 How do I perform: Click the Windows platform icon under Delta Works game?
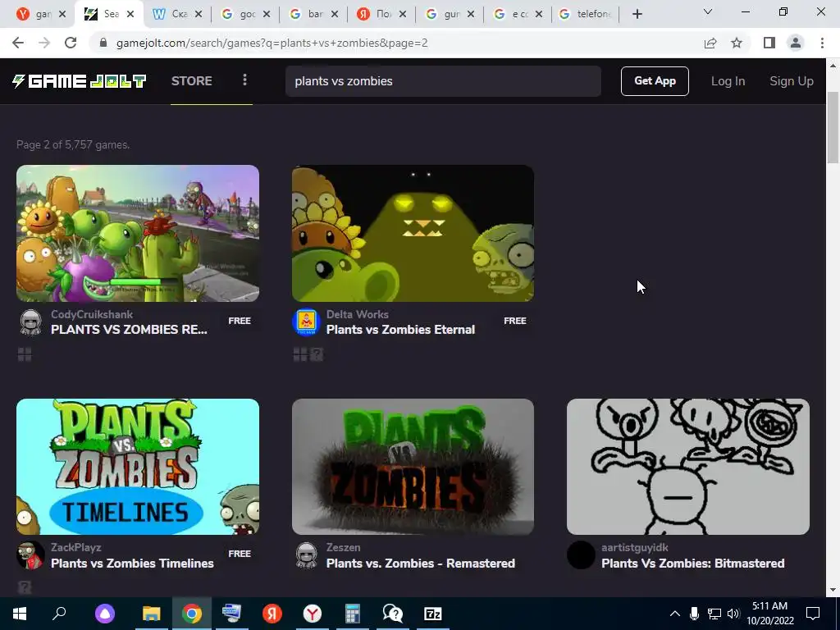(300, 354)
